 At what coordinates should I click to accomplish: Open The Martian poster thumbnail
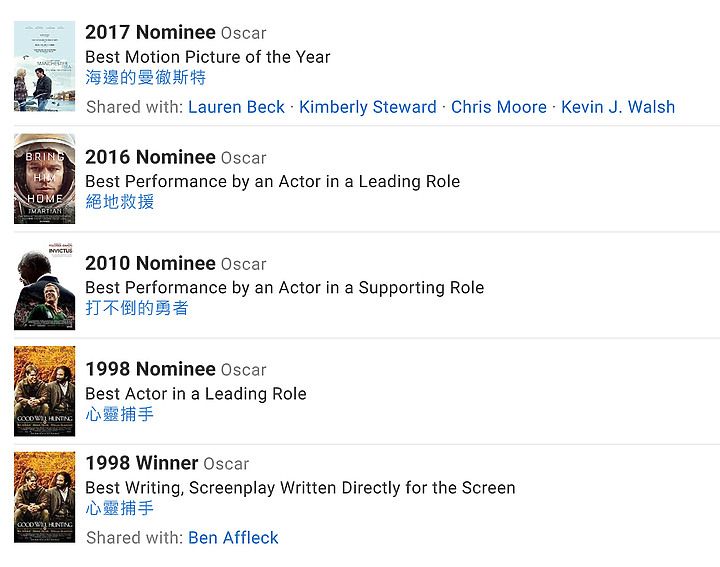(45, 179)
